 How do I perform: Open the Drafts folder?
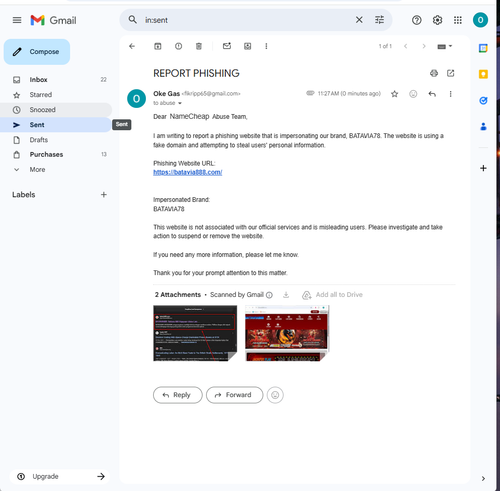(x=56, y=140)
